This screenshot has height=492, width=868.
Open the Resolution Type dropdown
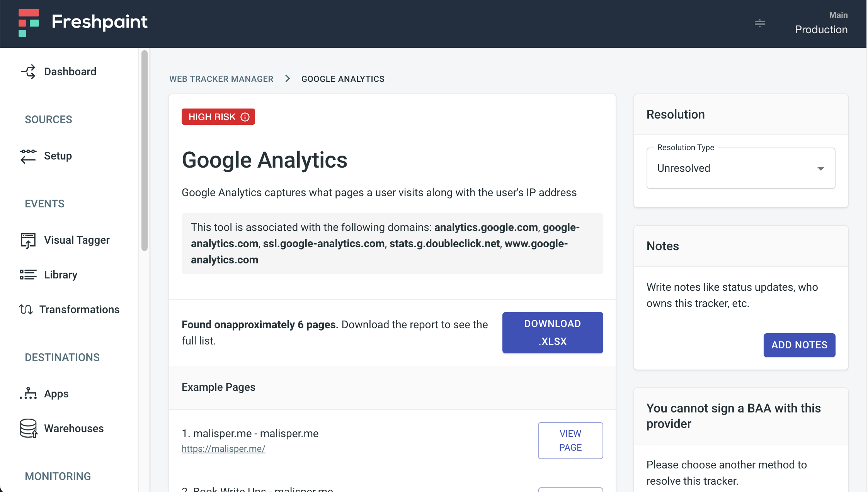pyautogui.click(x=740, y=168)
